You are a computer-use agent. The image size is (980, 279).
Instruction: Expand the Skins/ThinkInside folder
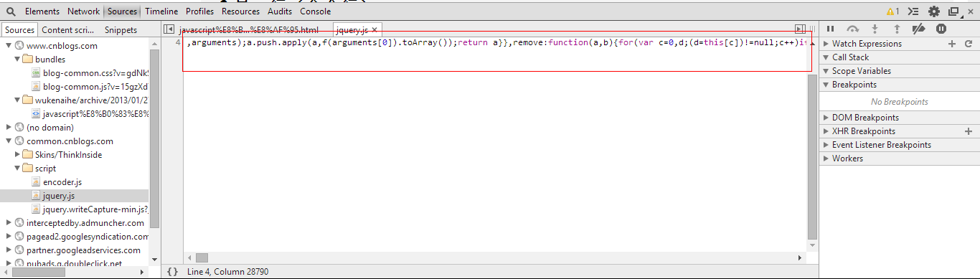tap(17, 155)
